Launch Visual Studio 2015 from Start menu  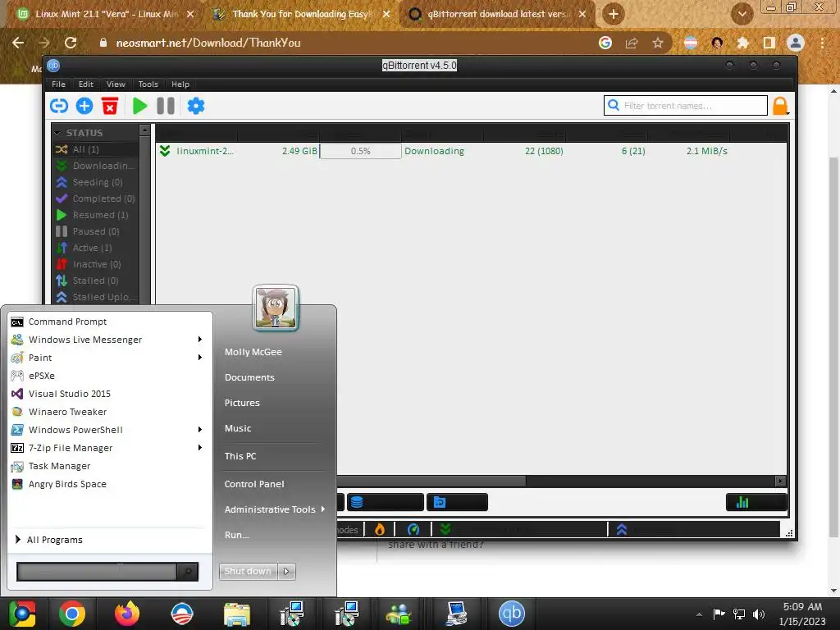(x=107, y=394)
